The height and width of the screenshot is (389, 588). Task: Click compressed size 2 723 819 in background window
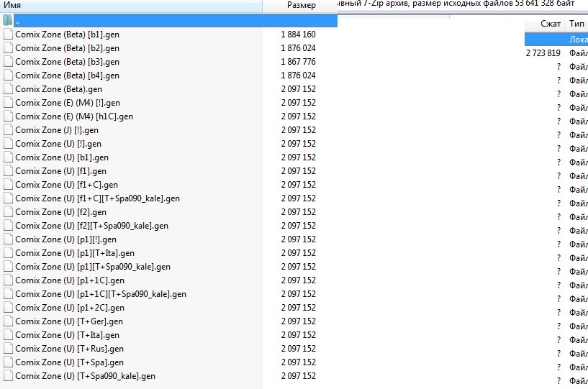point(543,52)
